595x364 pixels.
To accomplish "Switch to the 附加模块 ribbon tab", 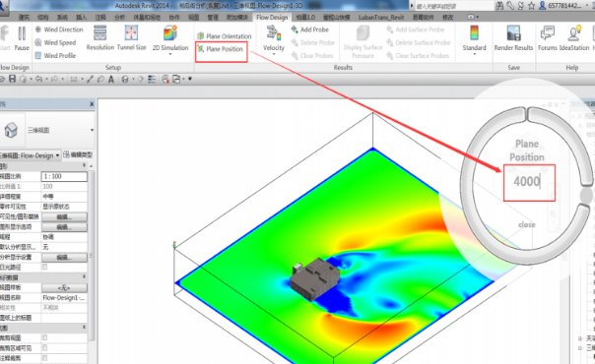I will pos(236,18).
